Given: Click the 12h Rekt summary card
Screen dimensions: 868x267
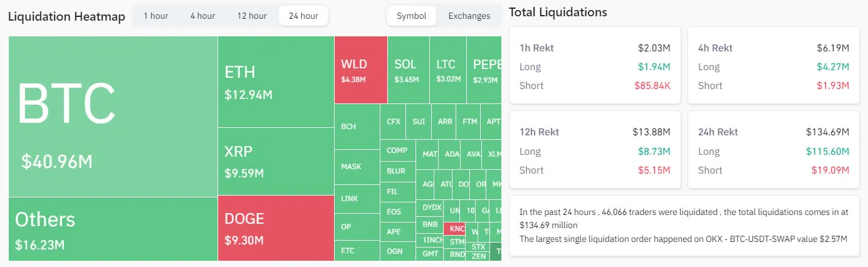Looking at the screenshot, I should click(594, 150).
